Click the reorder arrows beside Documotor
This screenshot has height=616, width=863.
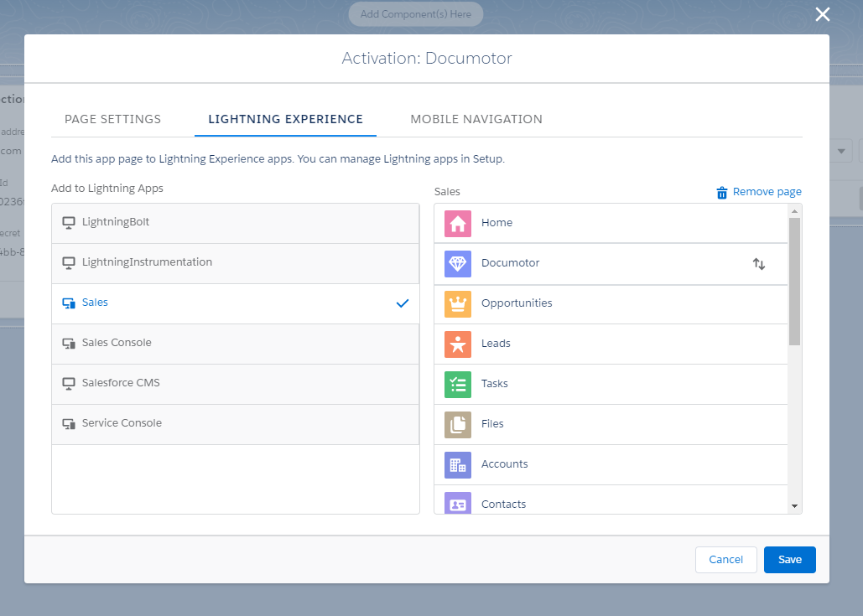759,263
